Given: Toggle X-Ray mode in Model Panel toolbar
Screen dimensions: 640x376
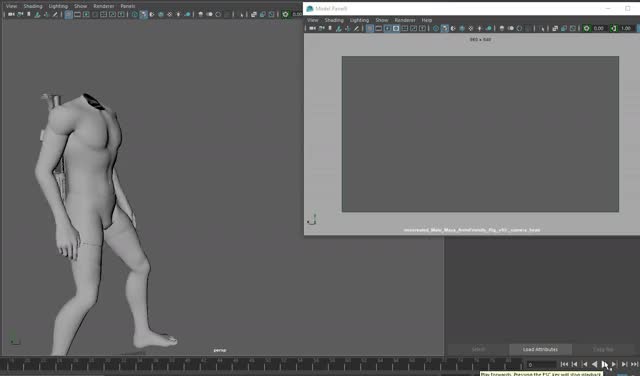Looking at the screenshot, I should click(555, 28).
